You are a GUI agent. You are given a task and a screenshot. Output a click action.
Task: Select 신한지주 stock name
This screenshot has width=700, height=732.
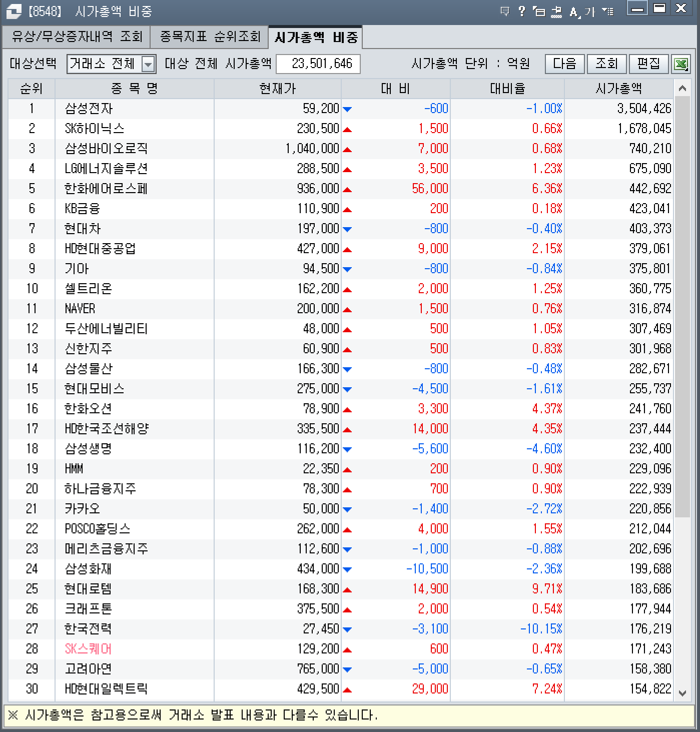(x=89, y=349)
